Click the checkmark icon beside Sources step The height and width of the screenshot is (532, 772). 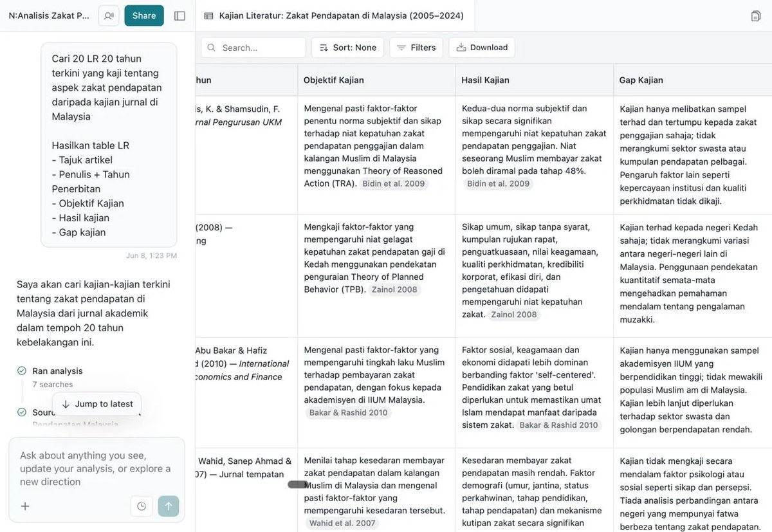pyautogui.click(x=22, y=412)
